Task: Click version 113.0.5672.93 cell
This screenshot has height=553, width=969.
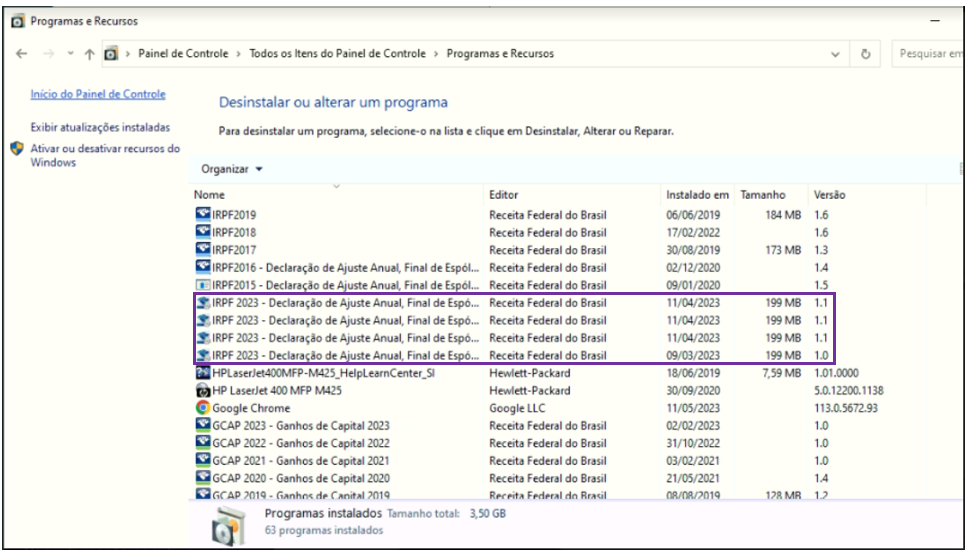Action: 845,408
